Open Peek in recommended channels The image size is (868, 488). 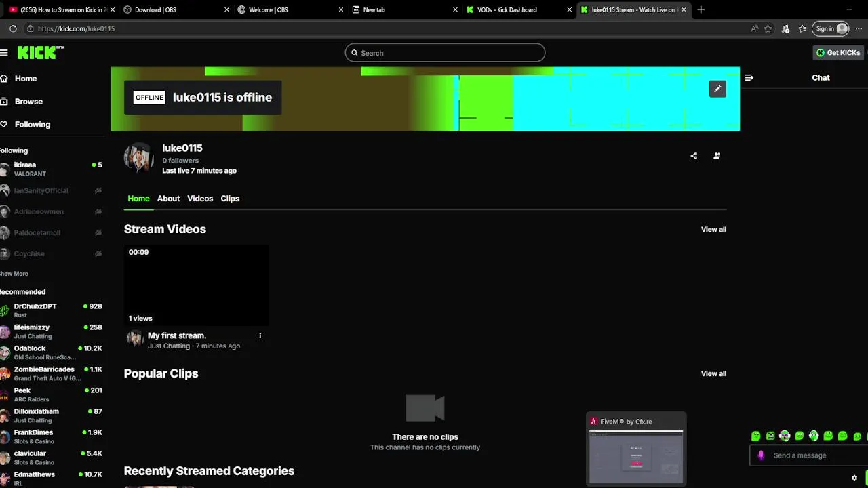[51, 394]
